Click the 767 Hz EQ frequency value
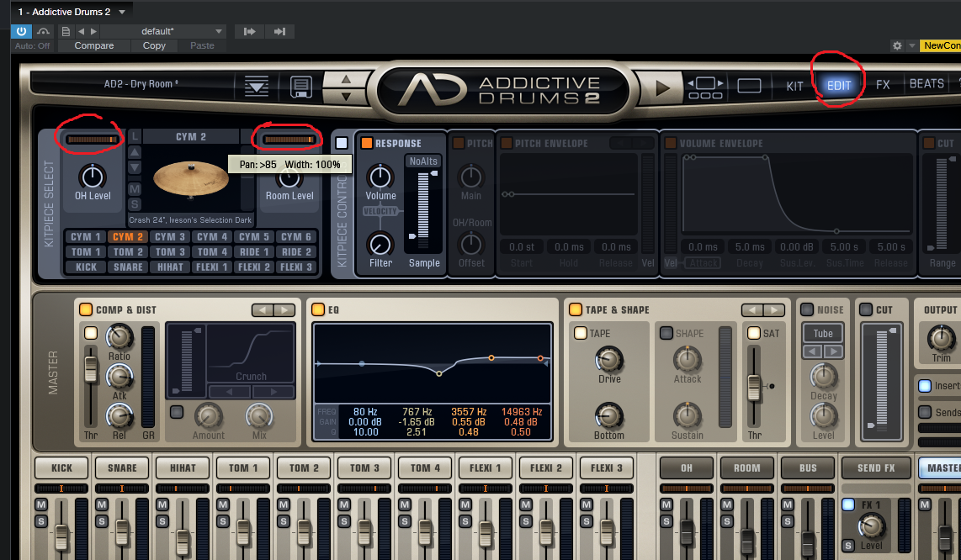 coord(417,412)
